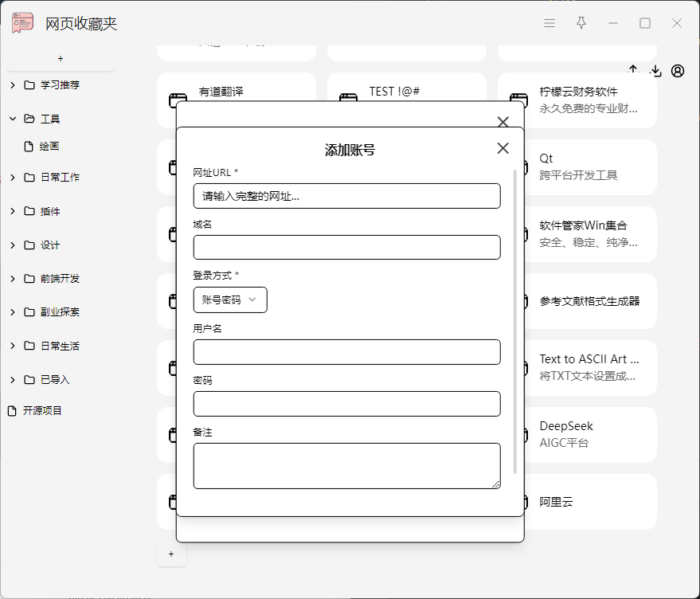Expand the 前端开发 folder
Screen dimensions: 700x599
(x=13, y=279)
